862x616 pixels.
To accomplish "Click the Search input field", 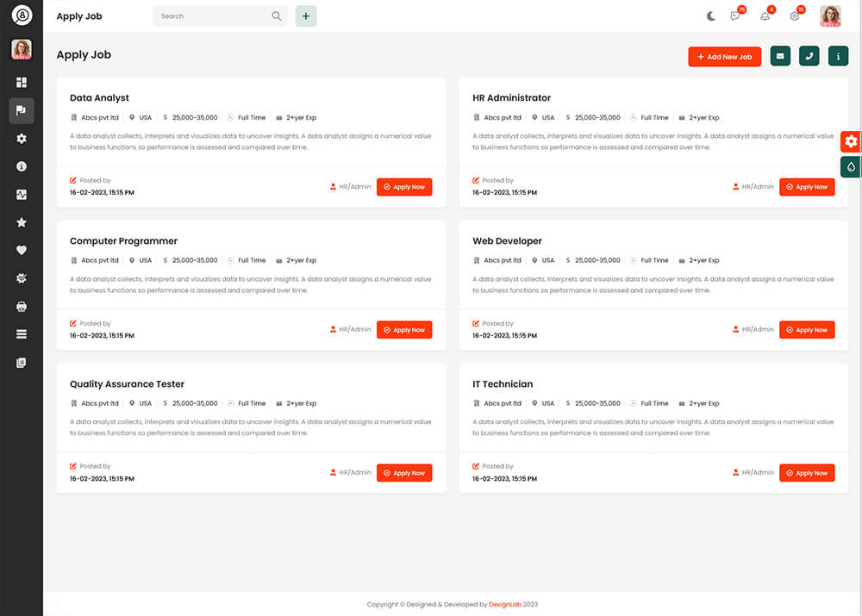I will pos(213,16).
